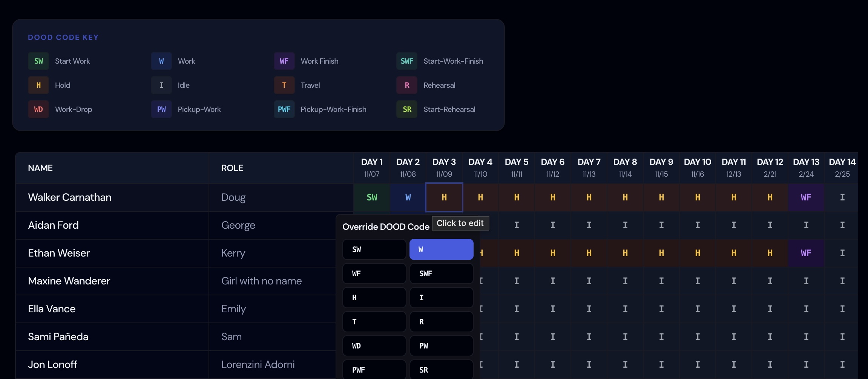
Task: Click the WF Work Finish badge in the key
Action: [284, 61]
